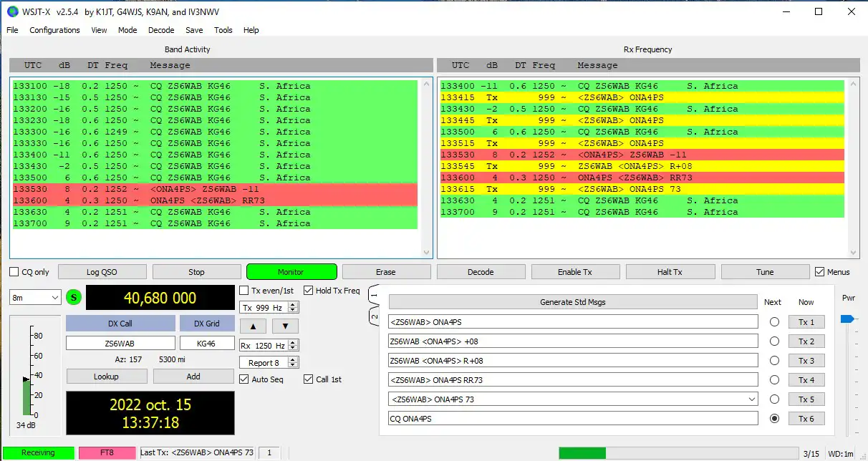Click the Tune button
868x461 pixels.
765,272
